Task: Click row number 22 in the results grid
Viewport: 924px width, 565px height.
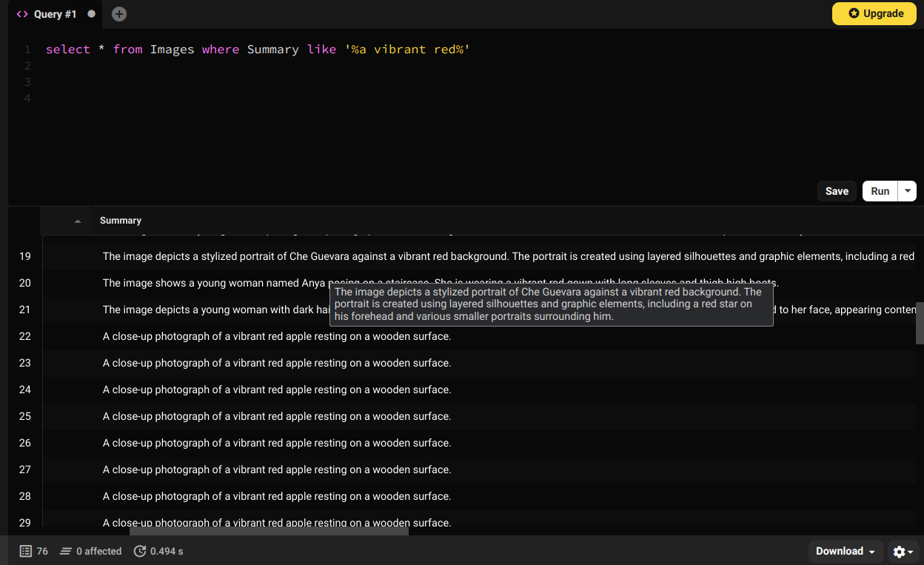Action: pyautogui.click(x=25, y=336)
